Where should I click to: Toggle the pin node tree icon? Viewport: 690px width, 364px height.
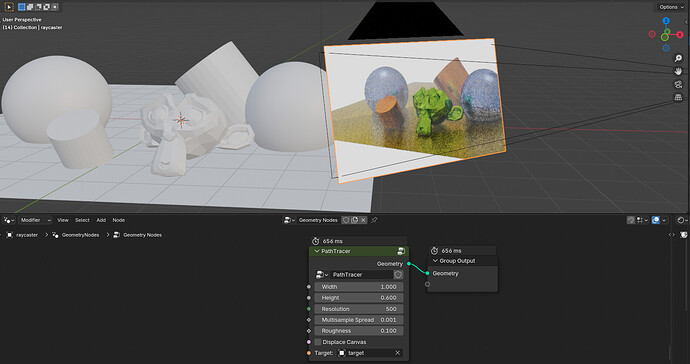click(374, 220)
